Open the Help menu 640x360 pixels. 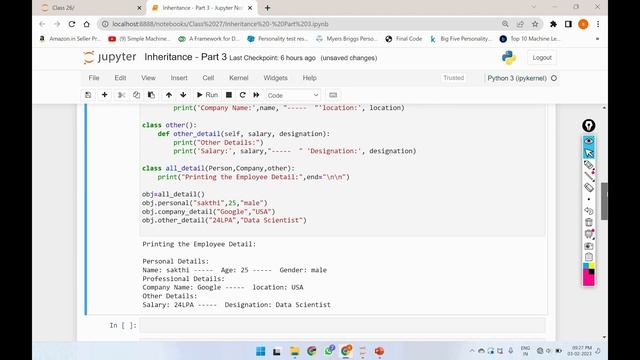[309, 78]
